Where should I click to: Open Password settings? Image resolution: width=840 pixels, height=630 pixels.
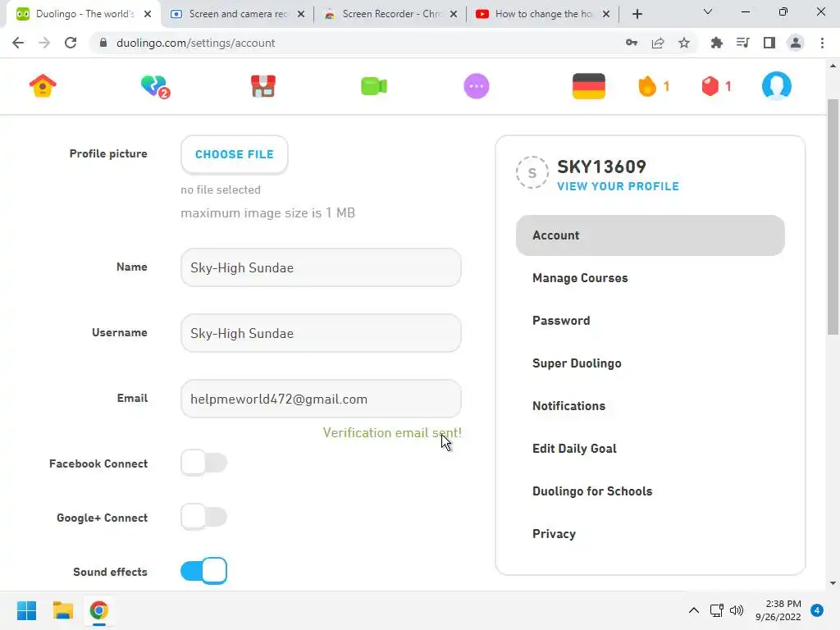(x=561, y=321)
